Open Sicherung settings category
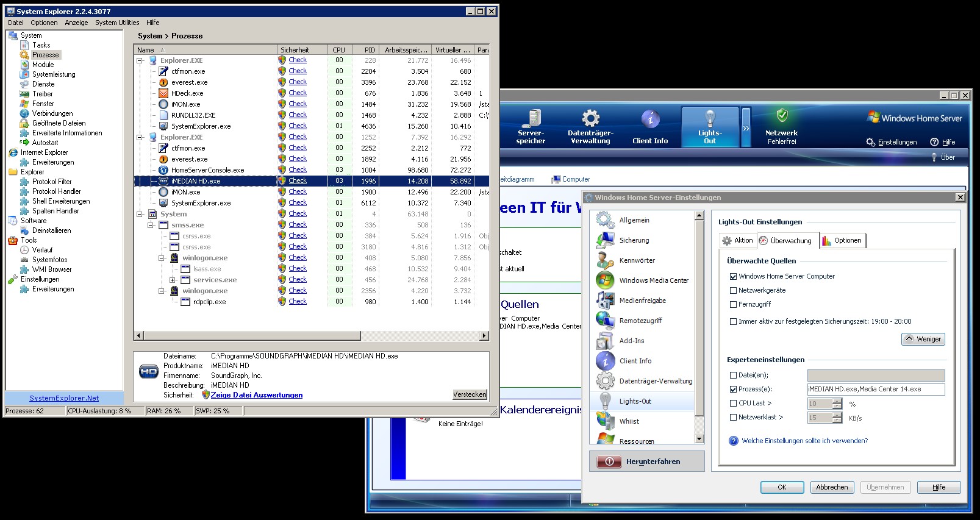 click(634, 240)
